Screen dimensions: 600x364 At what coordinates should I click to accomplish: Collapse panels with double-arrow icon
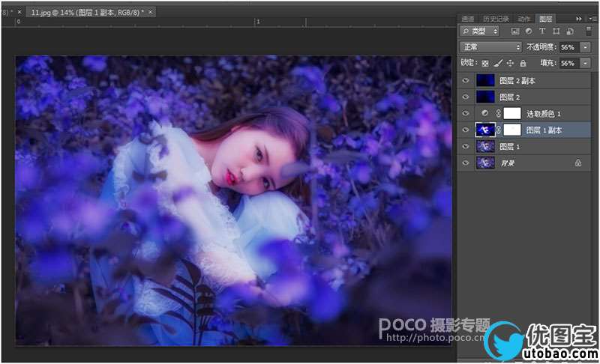578,18
